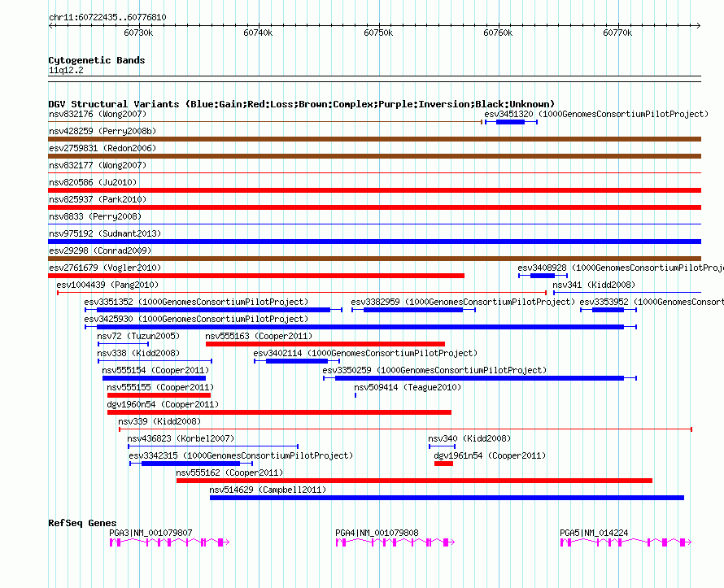Click the nsv555155 (Cooper2011) red bar

click(159, 395)
